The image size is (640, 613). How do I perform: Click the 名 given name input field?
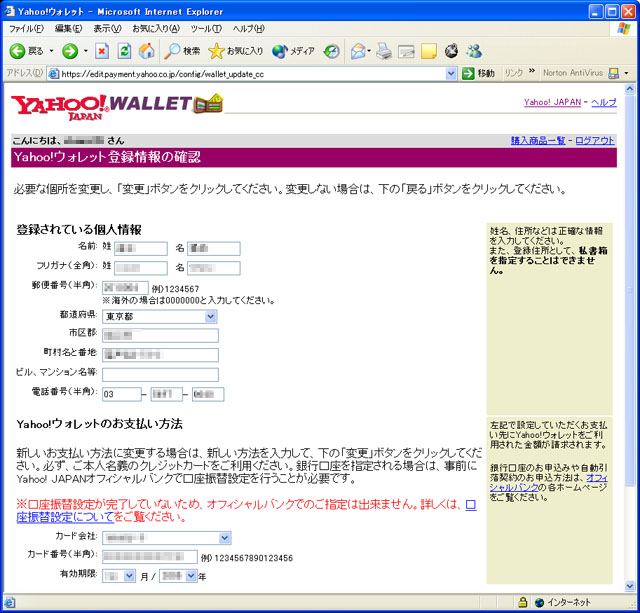(x=214, y=249)
